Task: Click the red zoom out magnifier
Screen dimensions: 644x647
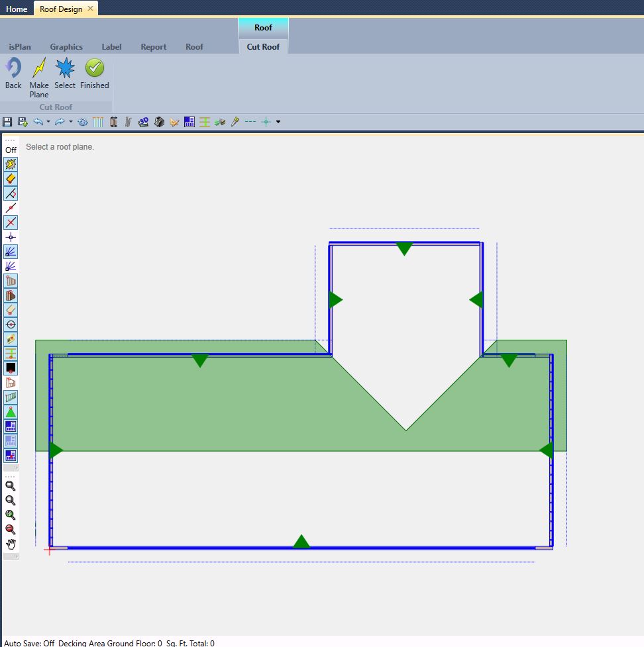Action: (11, 529)
